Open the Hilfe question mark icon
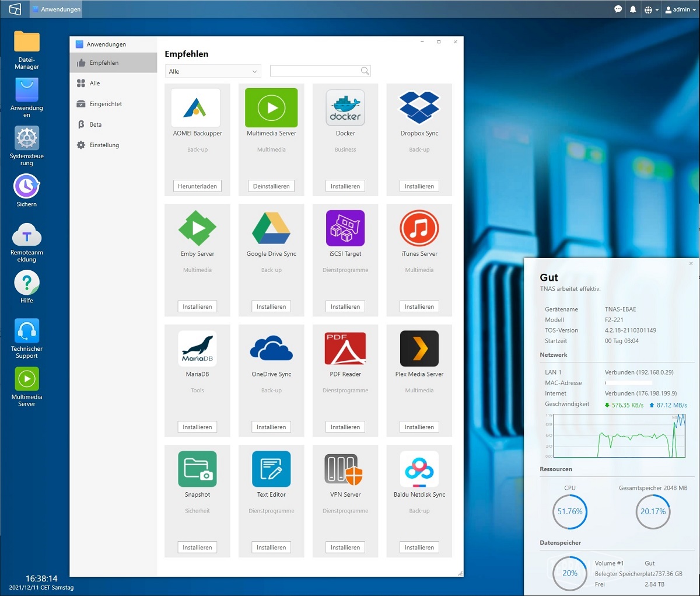The height and width of the screenshot is (596, 700). tap(27, 283)
